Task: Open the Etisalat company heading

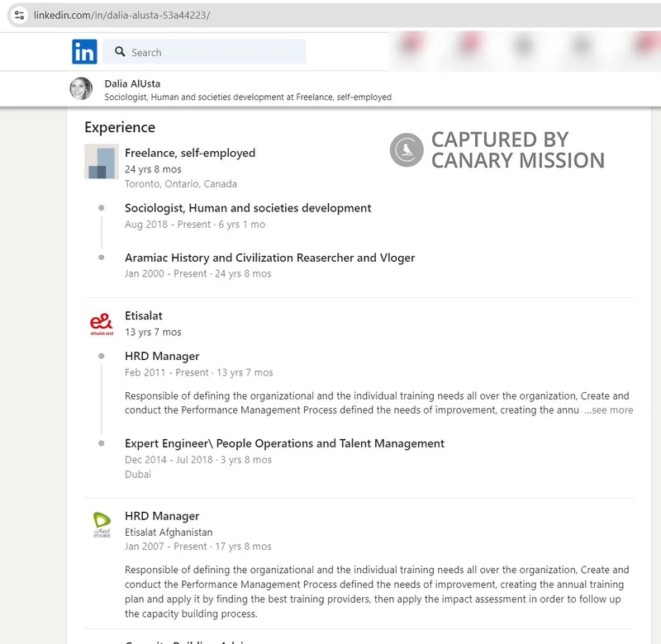Action: click(143, 316)
